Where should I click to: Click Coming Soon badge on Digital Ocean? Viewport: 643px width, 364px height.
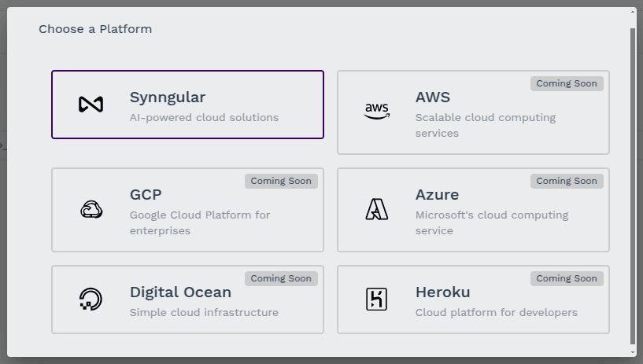coord(281,278)
